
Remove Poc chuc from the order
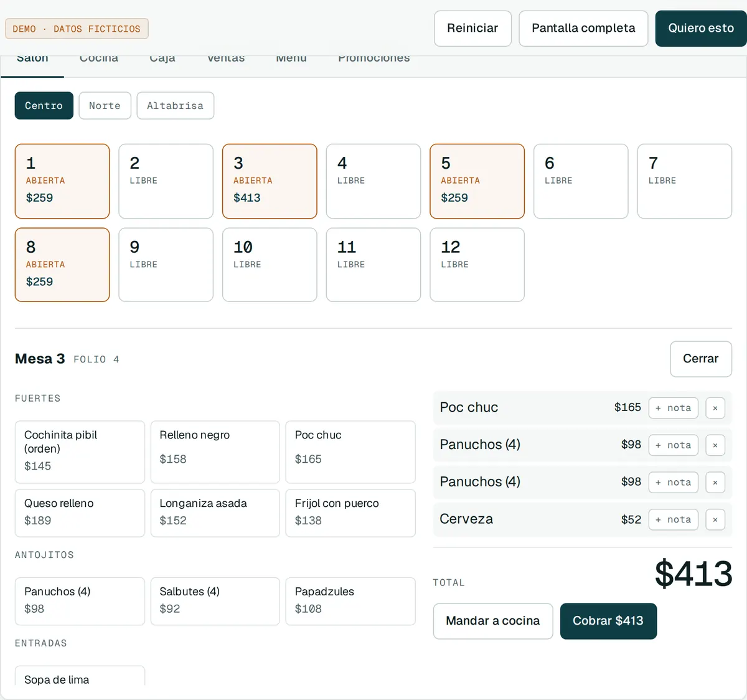point(715,408)
